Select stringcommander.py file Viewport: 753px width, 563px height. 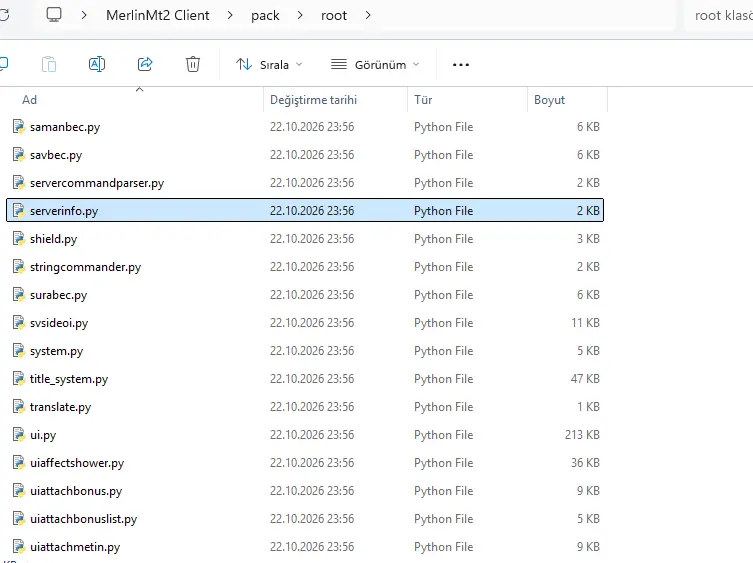coord(305,267)
